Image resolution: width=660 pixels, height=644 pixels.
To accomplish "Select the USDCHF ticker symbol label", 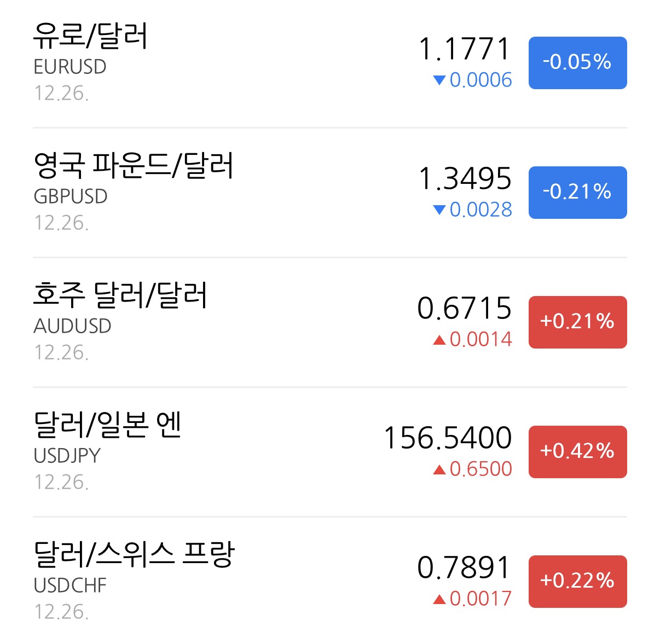I will pos(70,585).
